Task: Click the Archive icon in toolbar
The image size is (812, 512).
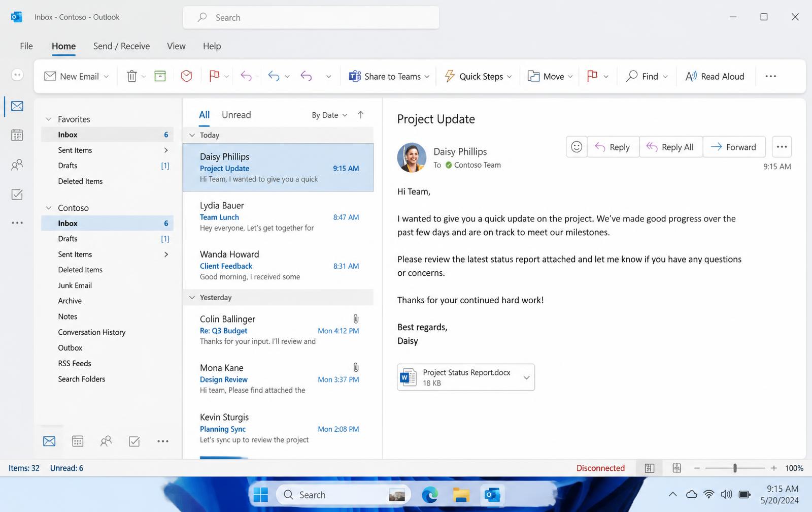Action: pos(160,76)
